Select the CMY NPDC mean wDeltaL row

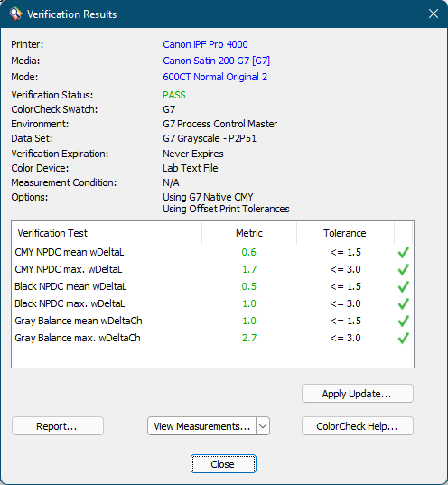[x=212, y=252]
